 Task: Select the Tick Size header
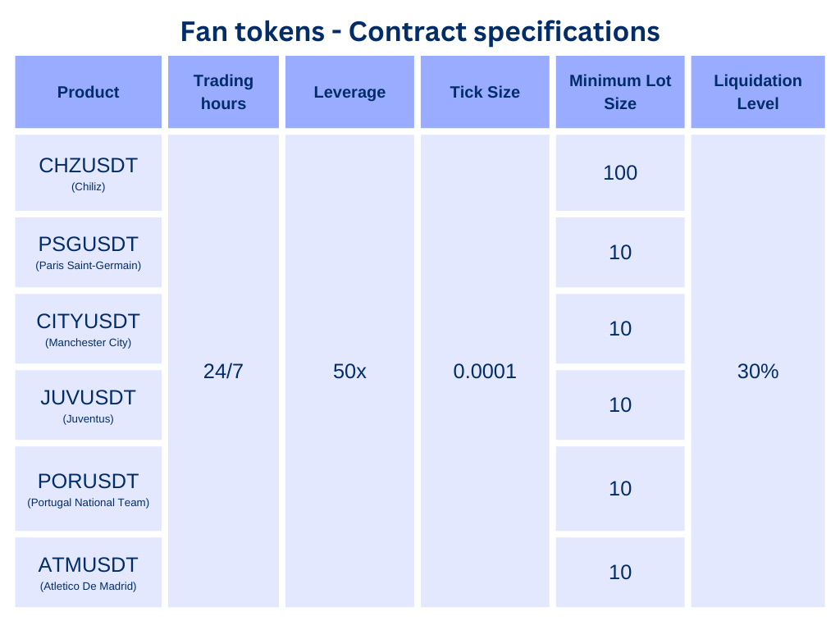(x=485, y=92)
